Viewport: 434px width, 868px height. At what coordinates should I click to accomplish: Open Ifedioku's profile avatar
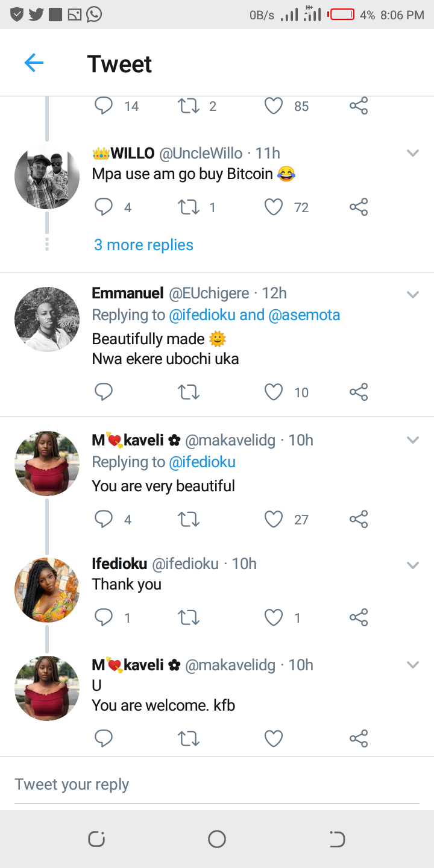47,590
